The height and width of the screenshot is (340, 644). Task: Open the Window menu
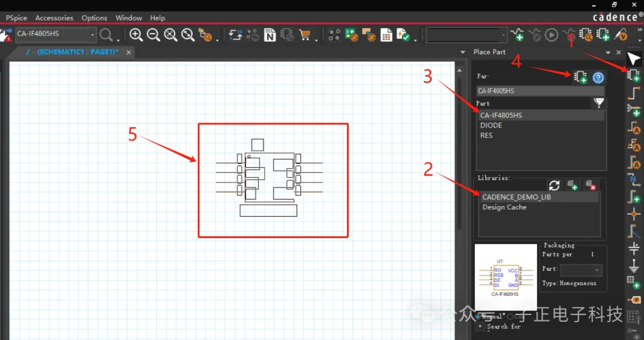[129, 18]
